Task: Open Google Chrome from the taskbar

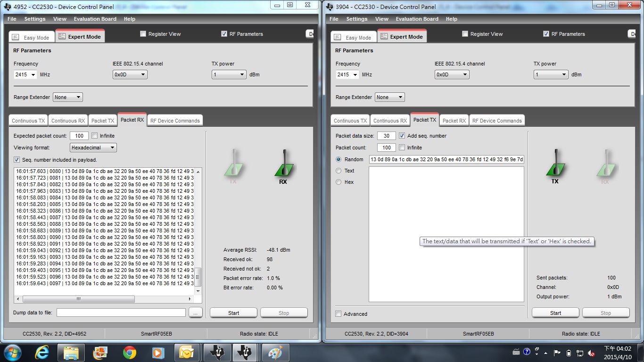Action: tap(130, 352)
